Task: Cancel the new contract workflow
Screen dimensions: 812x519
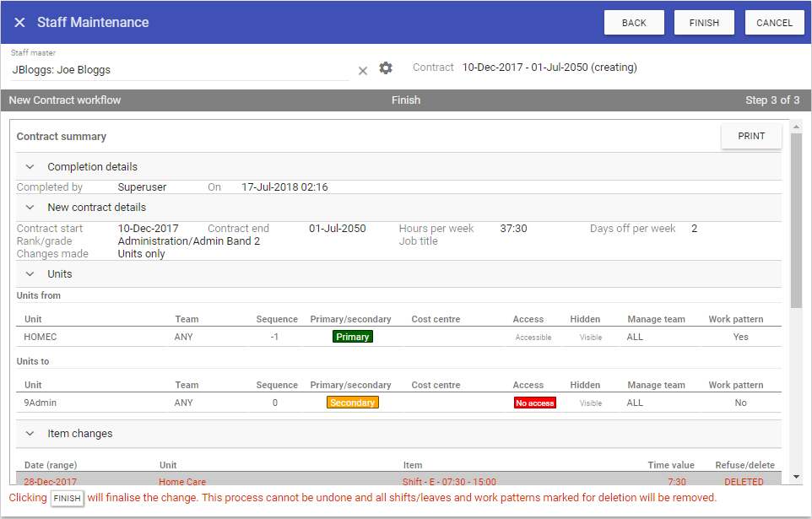Action: [774, 23]
